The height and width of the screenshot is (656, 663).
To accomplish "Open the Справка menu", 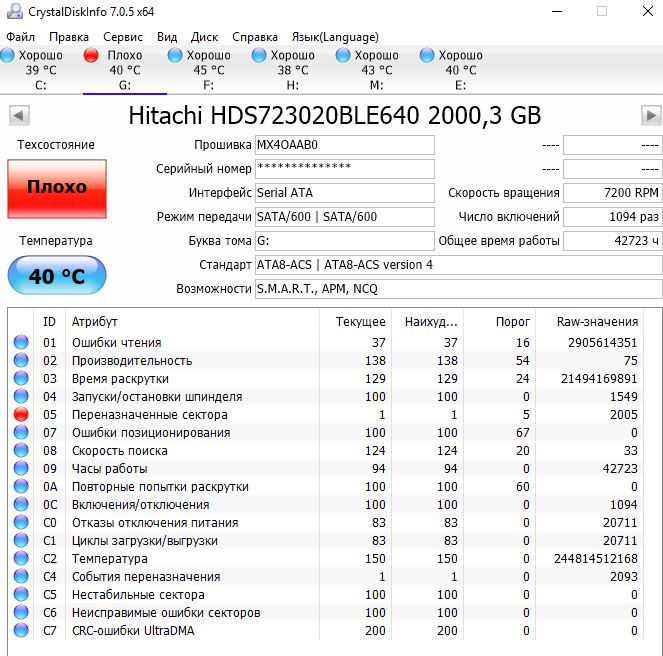I will click(x=255, y=36).
